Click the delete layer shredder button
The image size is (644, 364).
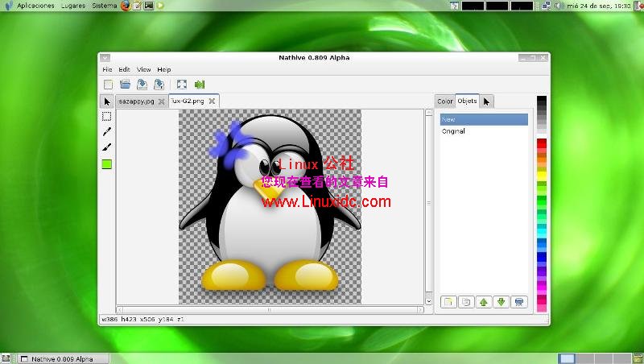pyautogui.click(x=518, y=302)
